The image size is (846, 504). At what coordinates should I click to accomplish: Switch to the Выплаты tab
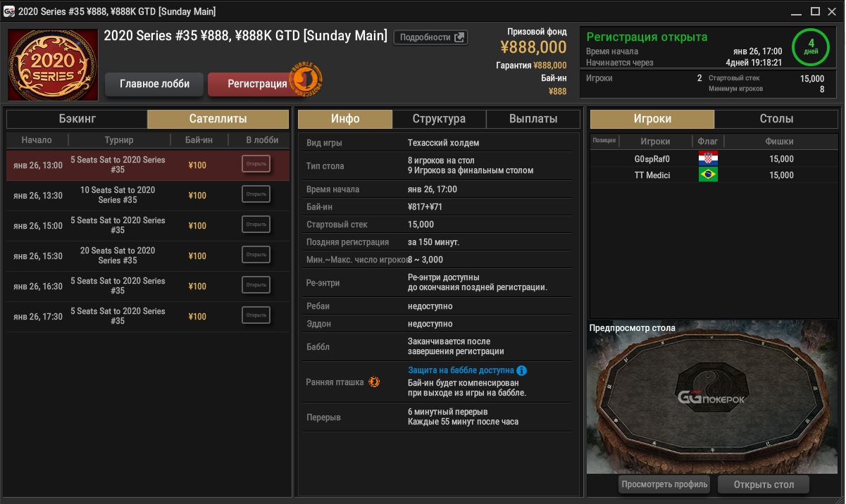[x=533, y=119]
